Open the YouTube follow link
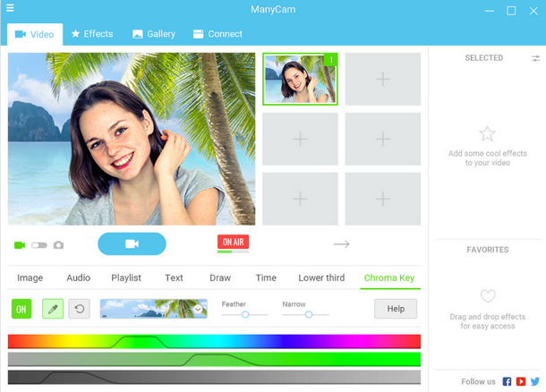The height and width of the screenshot is (392, 546). click(x=521, y=381)
